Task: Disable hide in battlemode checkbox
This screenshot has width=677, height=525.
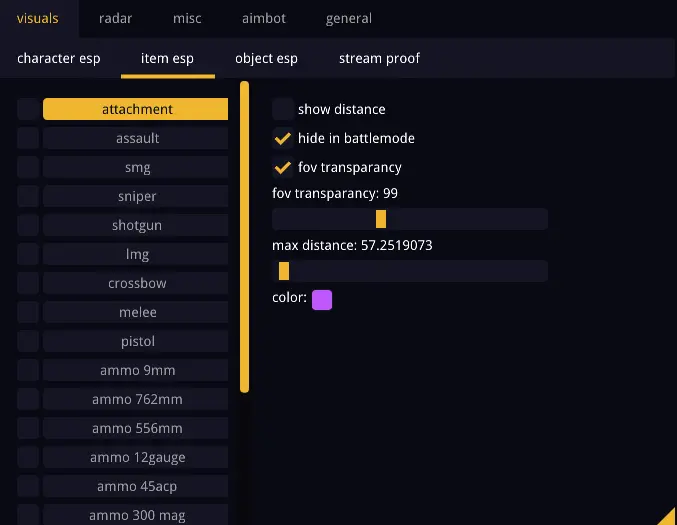Action: (x=283, y=138)
